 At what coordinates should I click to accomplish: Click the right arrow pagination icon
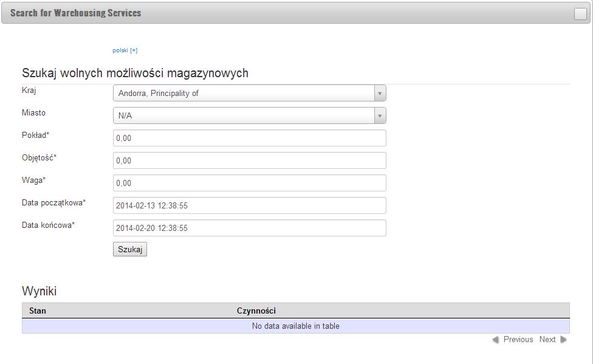coord(564,340)
